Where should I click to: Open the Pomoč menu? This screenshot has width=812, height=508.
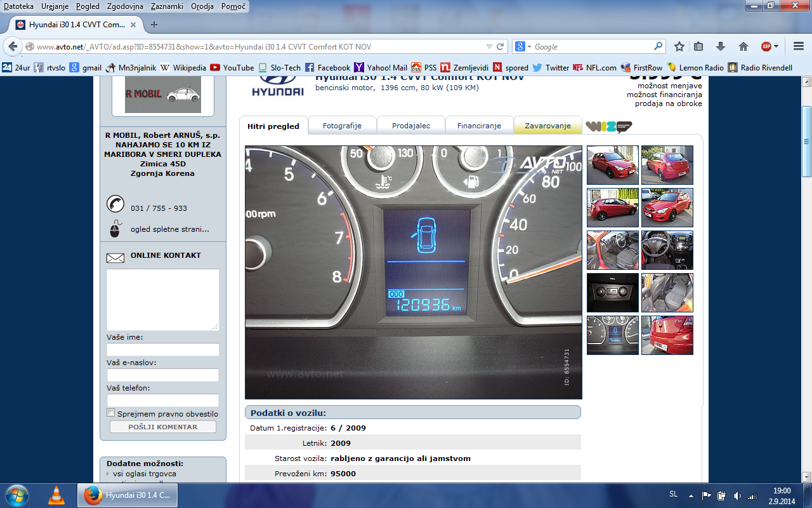pyautogui.click(x=233, y=6)
